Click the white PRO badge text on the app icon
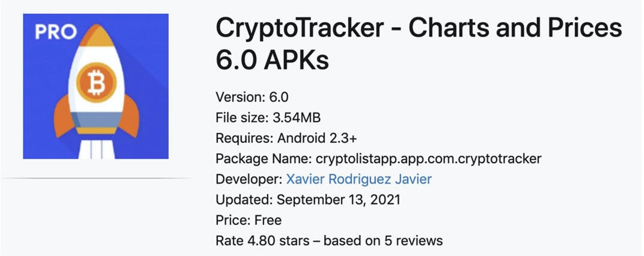This screenshot has height=256, width=644. (x=56, y=32)
